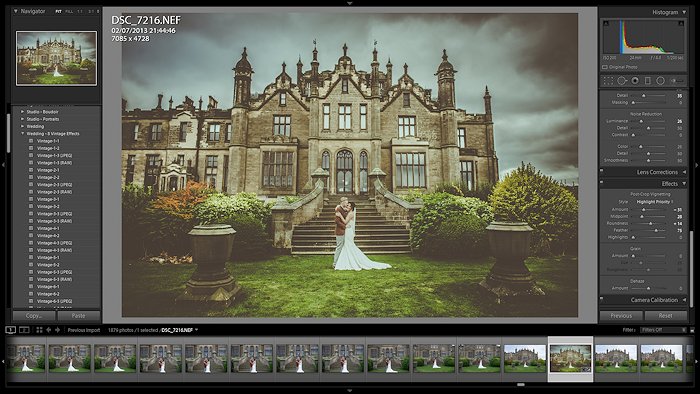Toggle the Lens Corrections panel switch
This screenshot has width=700, height=394.
point(602,171)
